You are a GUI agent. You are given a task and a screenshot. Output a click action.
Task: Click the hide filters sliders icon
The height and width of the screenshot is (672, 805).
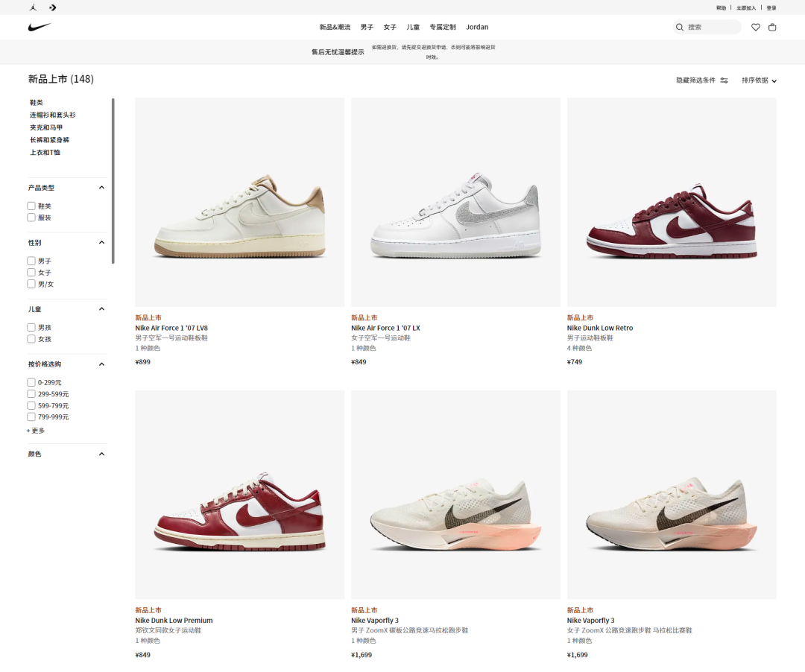pyautogui.click(x=724, y=80)
